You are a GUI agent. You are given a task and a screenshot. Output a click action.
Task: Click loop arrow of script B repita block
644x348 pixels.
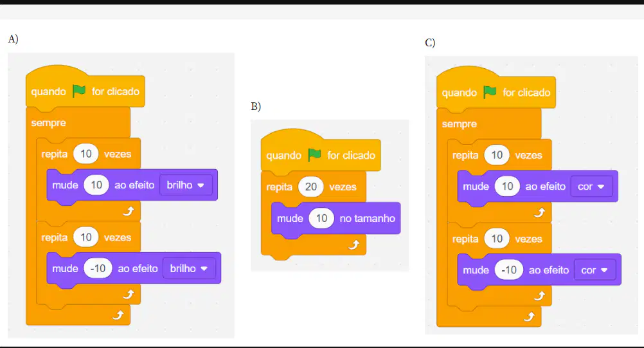click(353, 245)
